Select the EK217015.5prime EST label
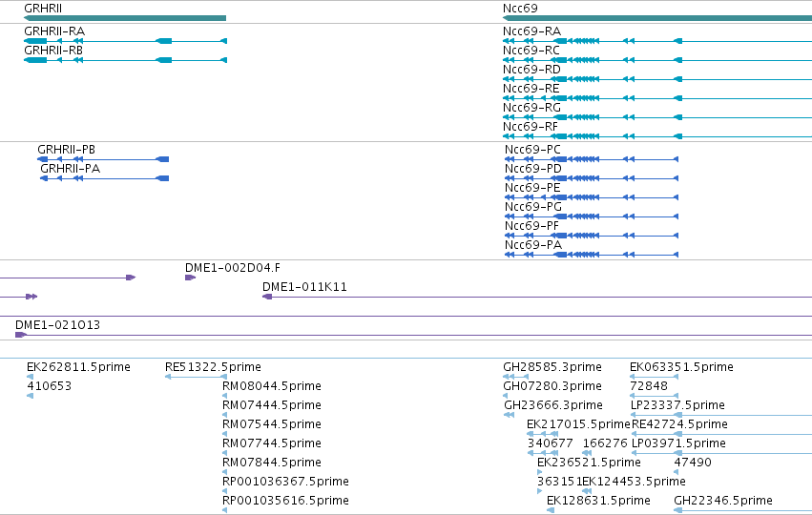Viewport: 812px width, 515px height. point(578,424)
